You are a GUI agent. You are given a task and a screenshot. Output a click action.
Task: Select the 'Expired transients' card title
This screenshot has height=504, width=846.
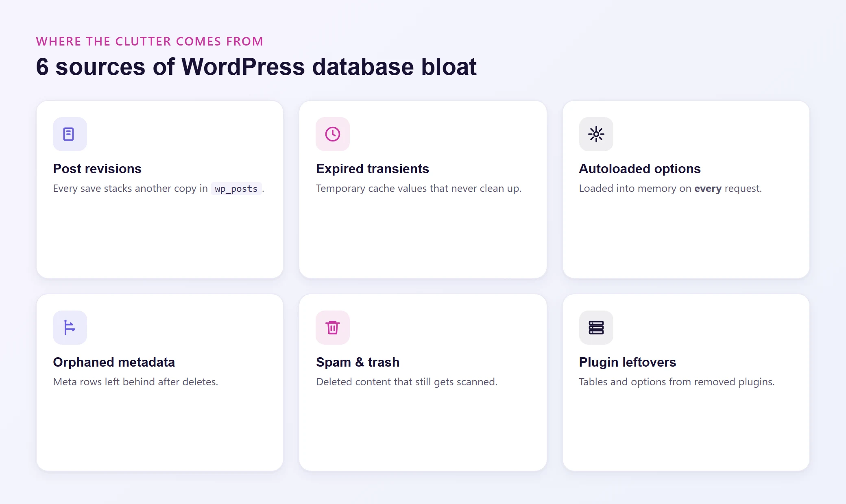click(x=373, y=169)
